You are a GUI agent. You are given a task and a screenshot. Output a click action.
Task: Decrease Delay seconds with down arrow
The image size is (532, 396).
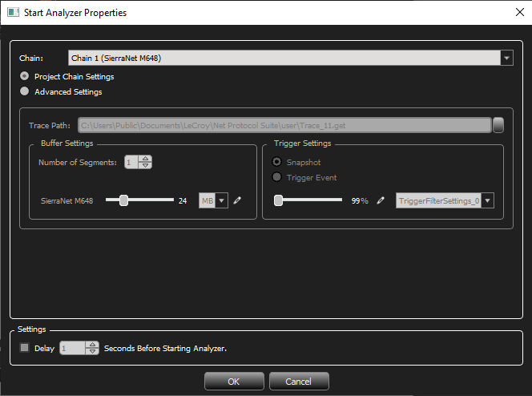92,351
